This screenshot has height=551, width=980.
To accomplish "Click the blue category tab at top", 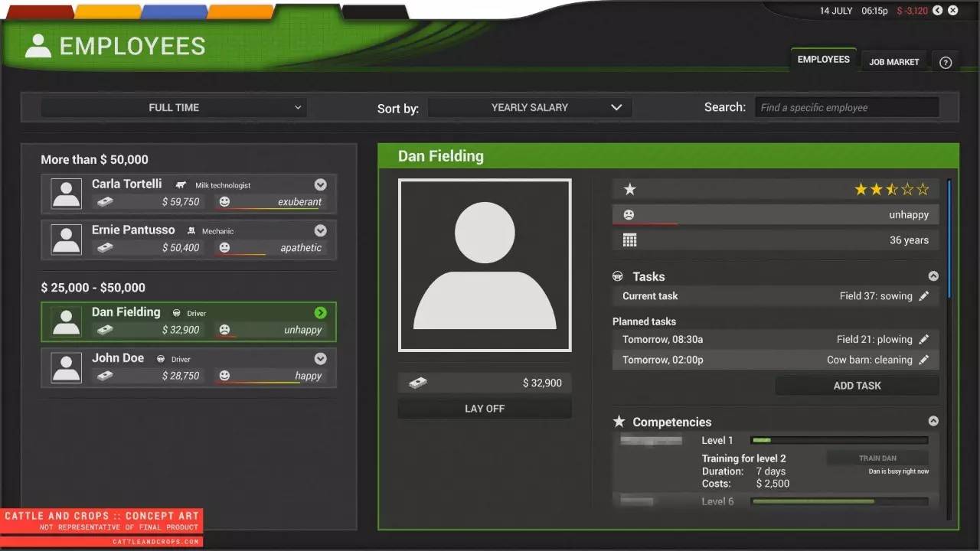I will tap(174, 11).
